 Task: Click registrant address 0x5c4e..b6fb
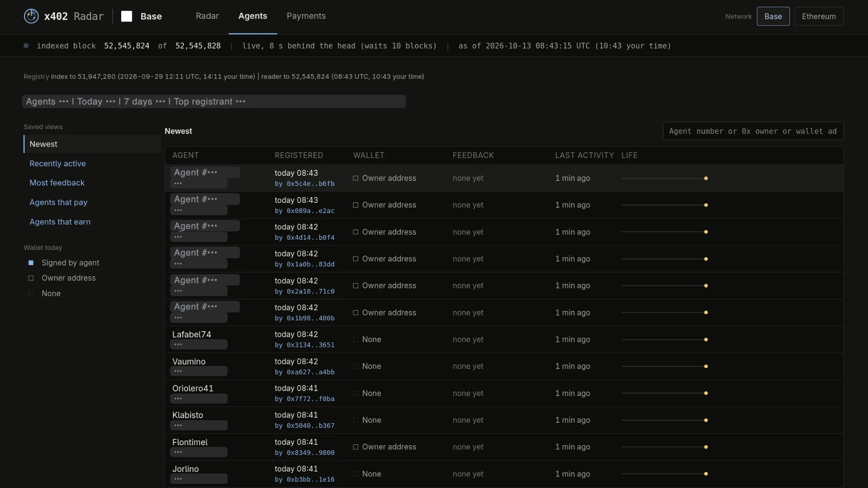coord(311,184)
